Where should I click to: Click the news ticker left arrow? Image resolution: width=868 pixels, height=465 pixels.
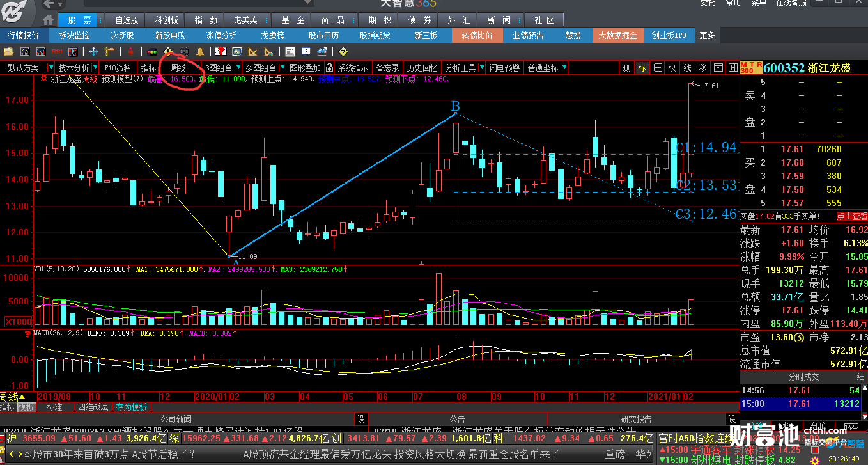pos(10,454)
